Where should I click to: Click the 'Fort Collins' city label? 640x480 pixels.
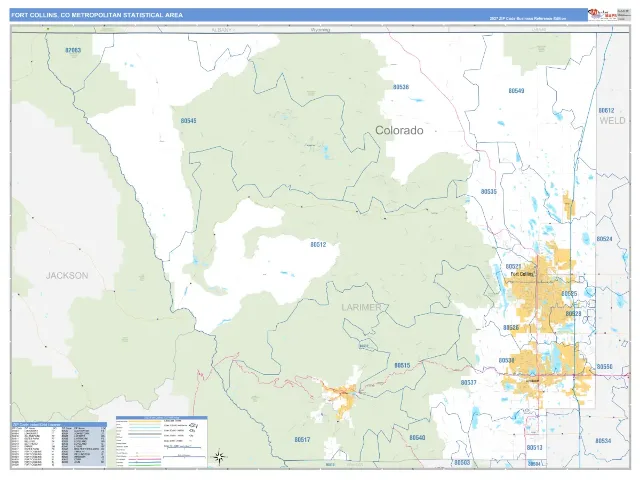[x=522, y=274]
